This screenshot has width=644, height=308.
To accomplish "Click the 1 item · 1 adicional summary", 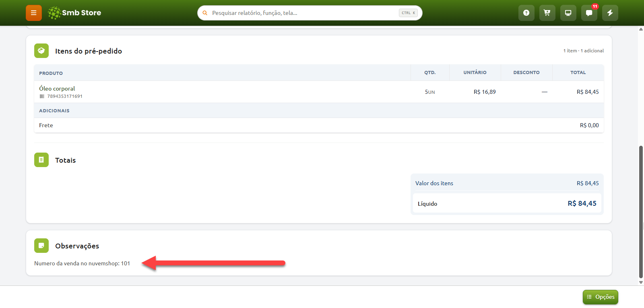I will pyautogui.click(x=583, y=51).
